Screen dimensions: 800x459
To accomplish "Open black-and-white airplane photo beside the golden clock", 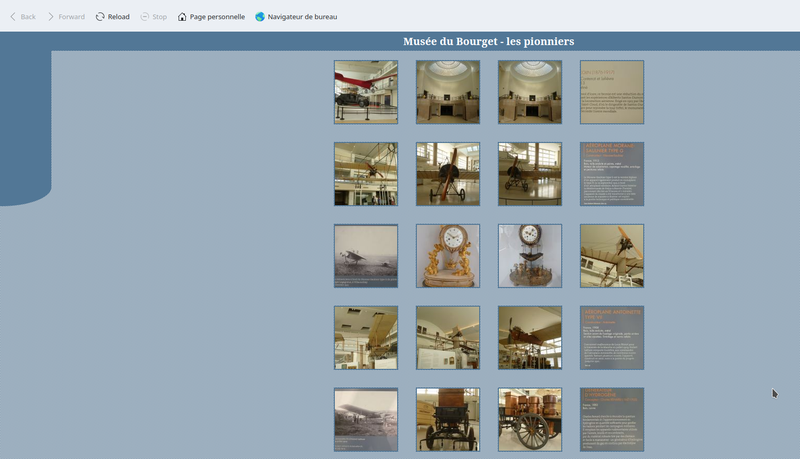I will coord(366,256).
